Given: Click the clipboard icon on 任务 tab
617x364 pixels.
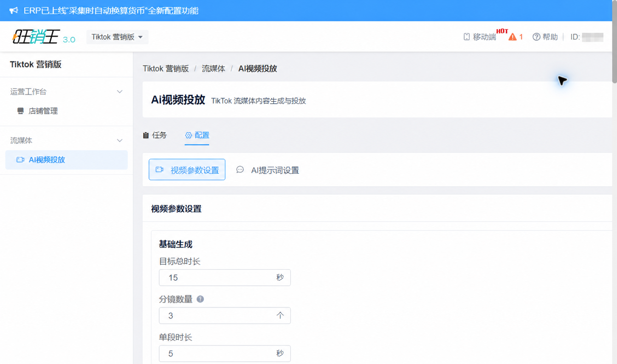Looking at the screenshot, I should 146,135.
